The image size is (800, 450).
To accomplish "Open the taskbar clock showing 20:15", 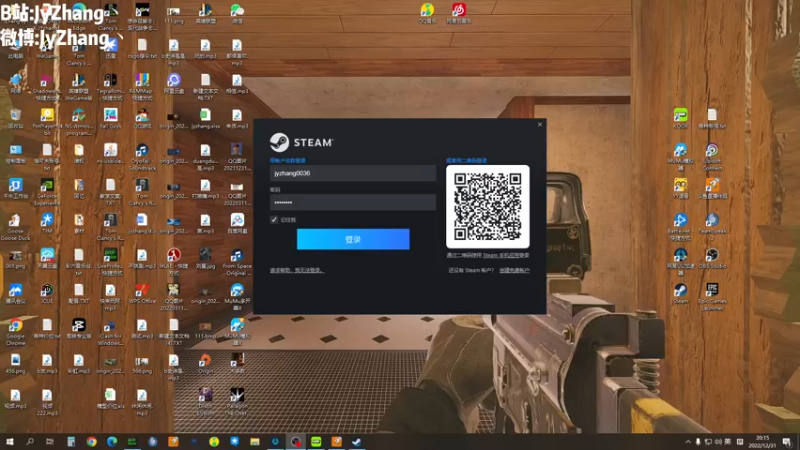I will coord(762,442).
